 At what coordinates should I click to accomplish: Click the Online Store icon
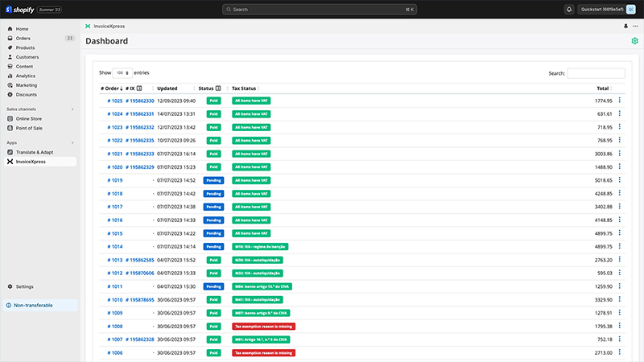coord(10,118)
